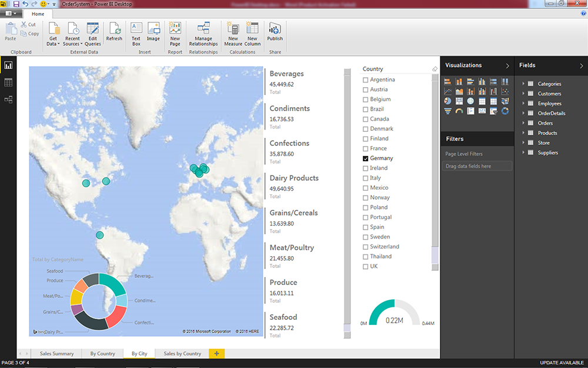Select the card (123) visualization
The image size is (588, 368).
pyautogui.click(x=482, y=111)
